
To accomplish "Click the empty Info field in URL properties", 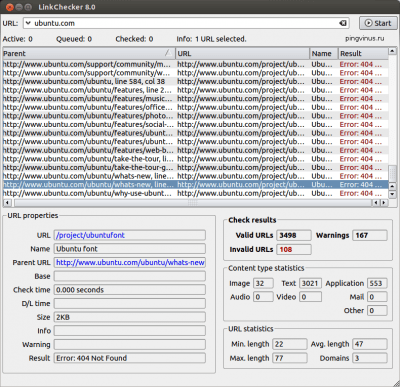I will [x=130, y=331].
